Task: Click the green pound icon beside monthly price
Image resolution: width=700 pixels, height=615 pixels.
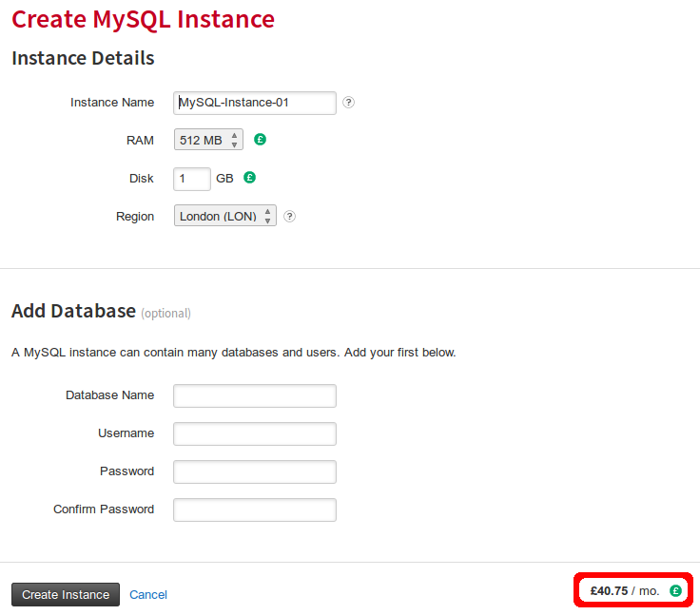Action: 675,591
